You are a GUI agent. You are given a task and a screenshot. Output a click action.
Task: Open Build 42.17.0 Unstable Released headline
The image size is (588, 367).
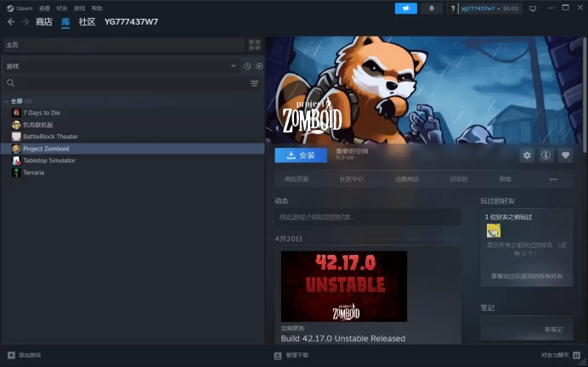(x=343, y=338)
